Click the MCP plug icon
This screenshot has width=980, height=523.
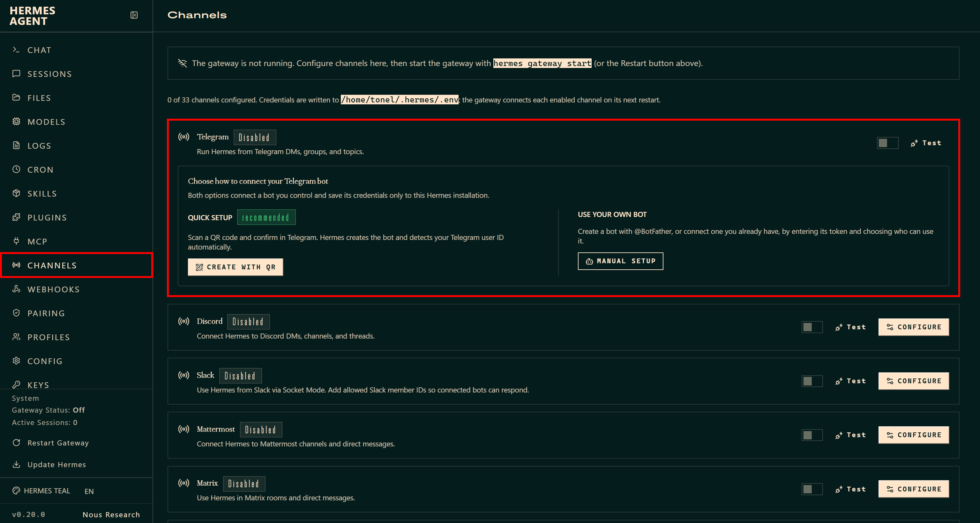click(16, 241)
